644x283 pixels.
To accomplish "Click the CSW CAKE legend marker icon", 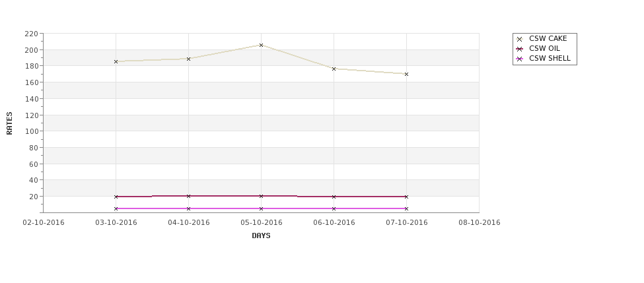I will (x=520, y=39).
